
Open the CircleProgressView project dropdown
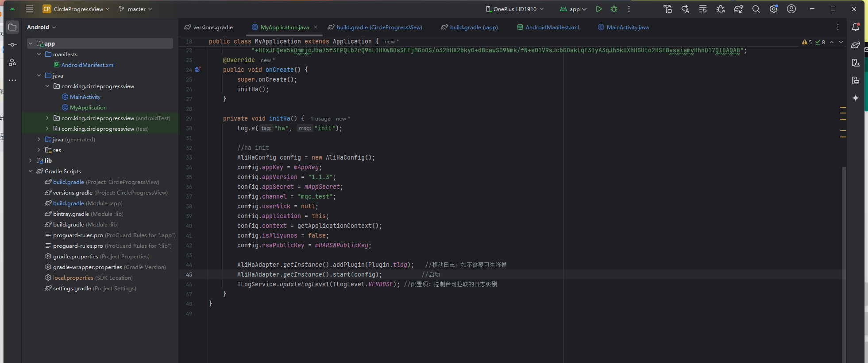pos(76,9)
